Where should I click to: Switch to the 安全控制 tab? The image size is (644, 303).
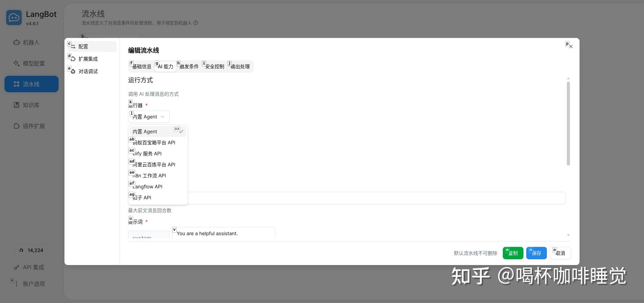[215, 66]
